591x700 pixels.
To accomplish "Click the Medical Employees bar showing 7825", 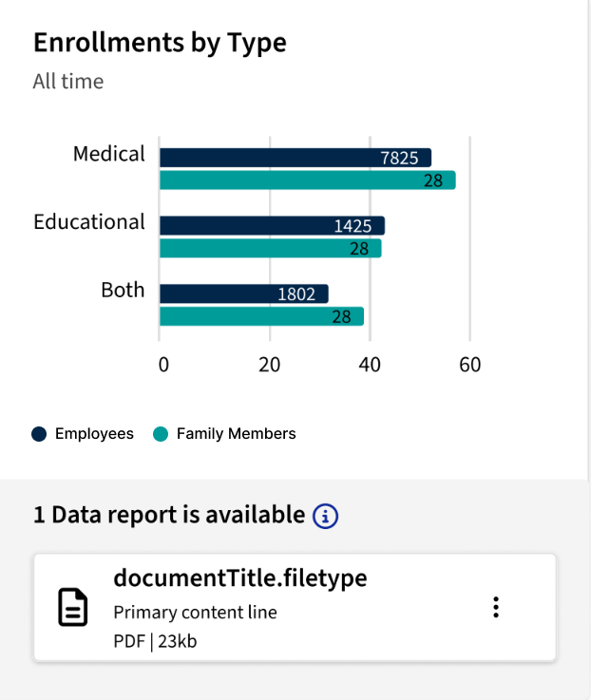I will click(x=295, y=158).
